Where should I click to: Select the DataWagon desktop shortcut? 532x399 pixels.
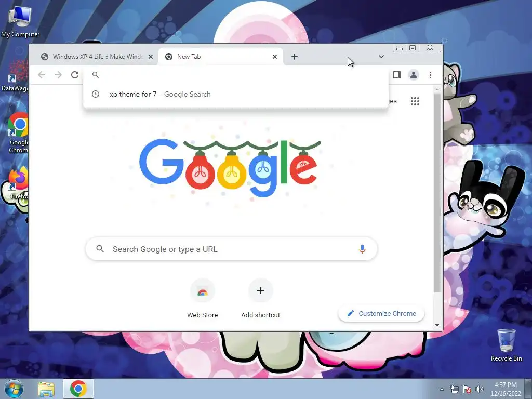15,76
